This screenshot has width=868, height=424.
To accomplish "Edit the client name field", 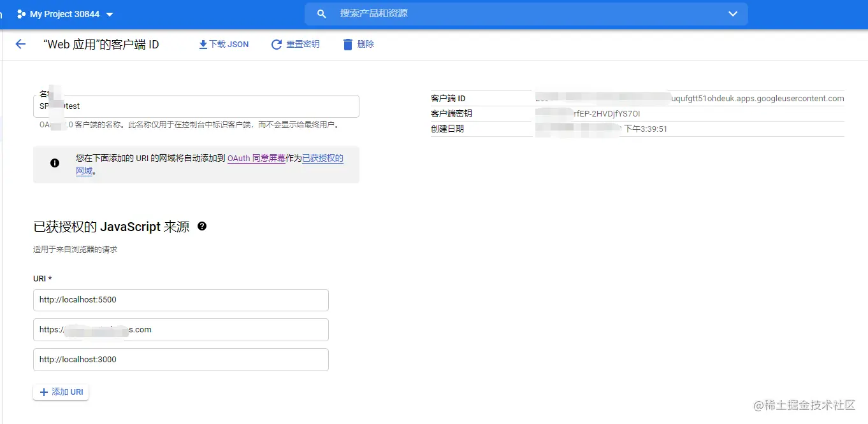I will click(x=196, y=106).
